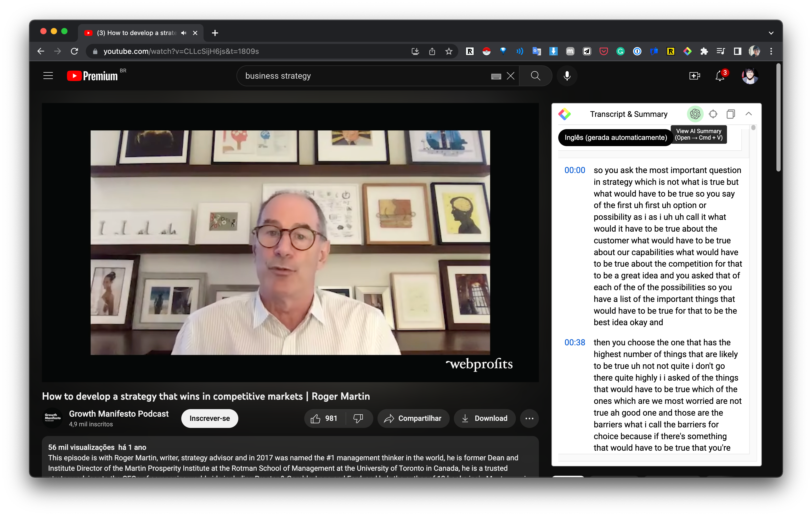
Task: Click the Inscrever-se subscribe button
Action: coord(209,418)
